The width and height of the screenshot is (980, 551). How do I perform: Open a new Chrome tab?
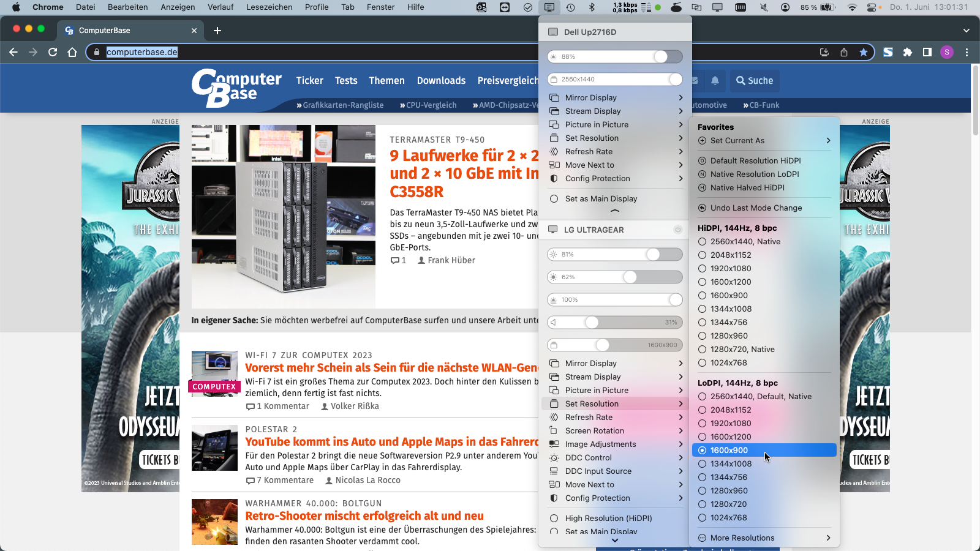(x=217, y=30)
